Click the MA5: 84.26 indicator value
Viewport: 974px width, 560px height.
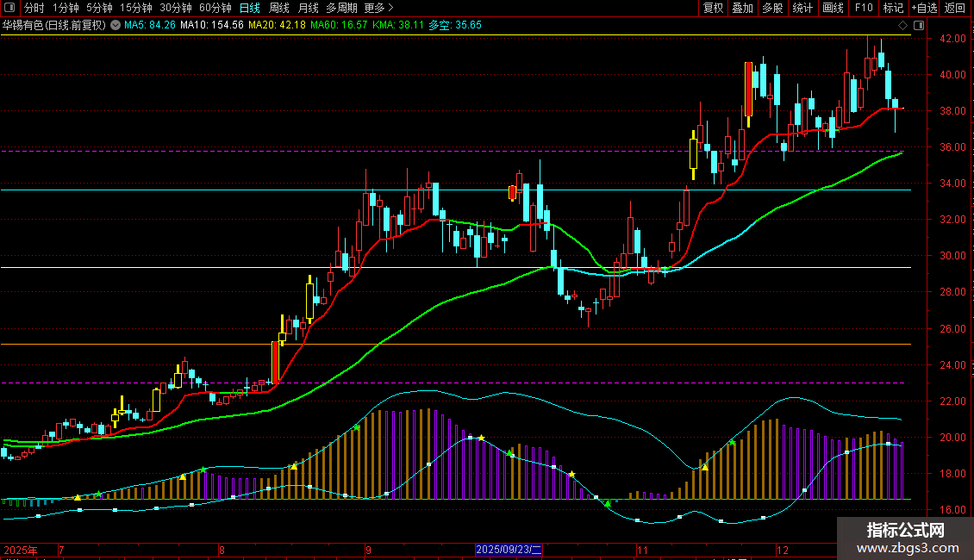[150, 25]
